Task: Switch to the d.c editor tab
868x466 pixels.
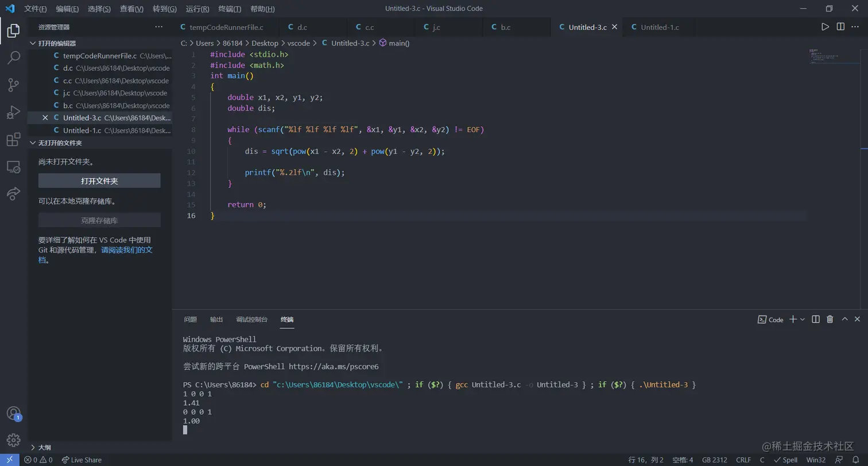Action: tap(313, 27)
